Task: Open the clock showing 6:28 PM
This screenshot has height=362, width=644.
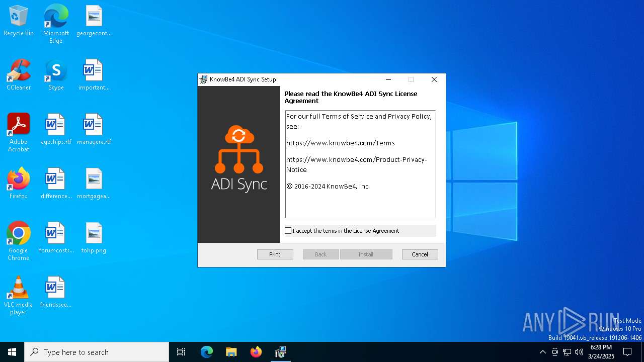Action: [601, 352]
